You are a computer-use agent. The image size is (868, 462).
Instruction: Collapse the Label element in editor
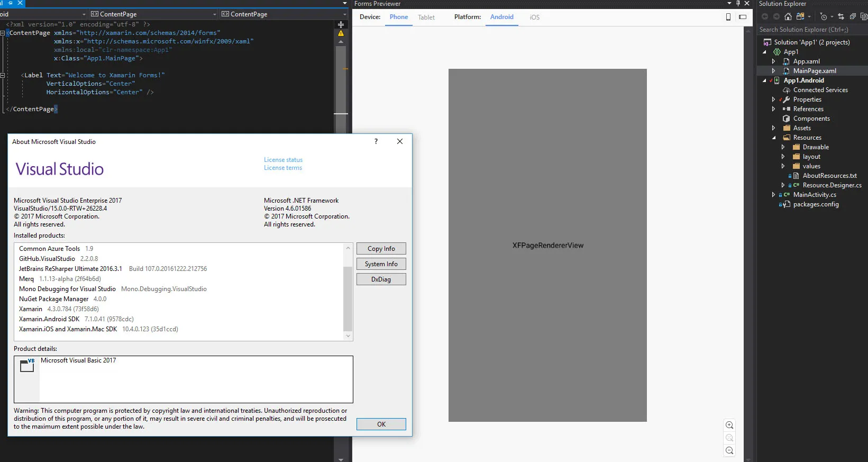click(3, 75)
